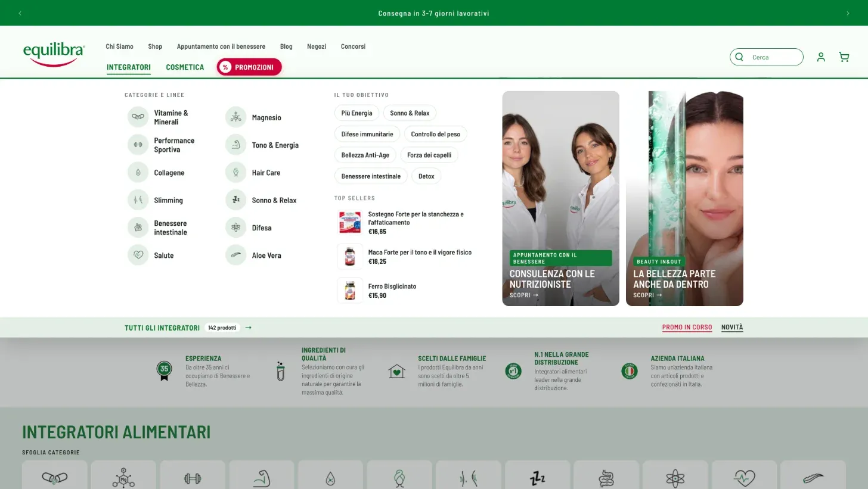Viewport: 868px width, 489px height.
Task: Select Tono & Energia muscle icon
Action: point(235,145)
